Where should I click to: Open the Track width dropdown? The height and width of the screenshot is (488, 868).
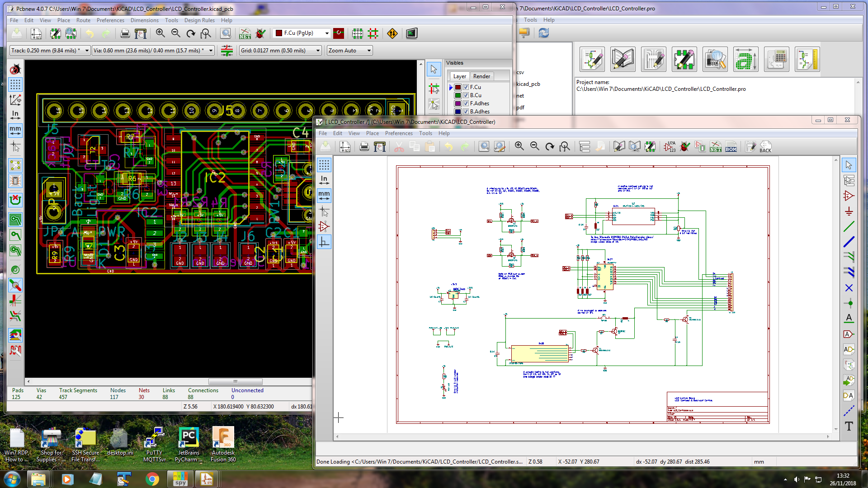tap(50, 51)
